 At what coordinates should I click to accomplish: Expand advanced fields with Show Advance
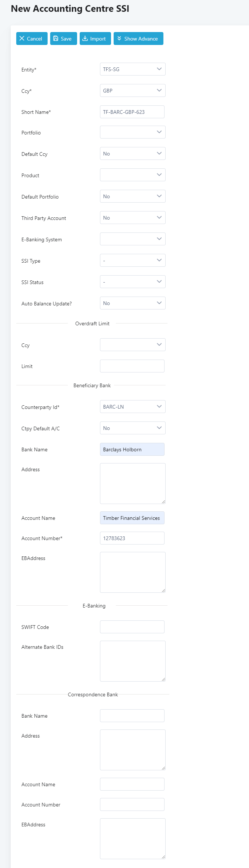pos(138,39)
